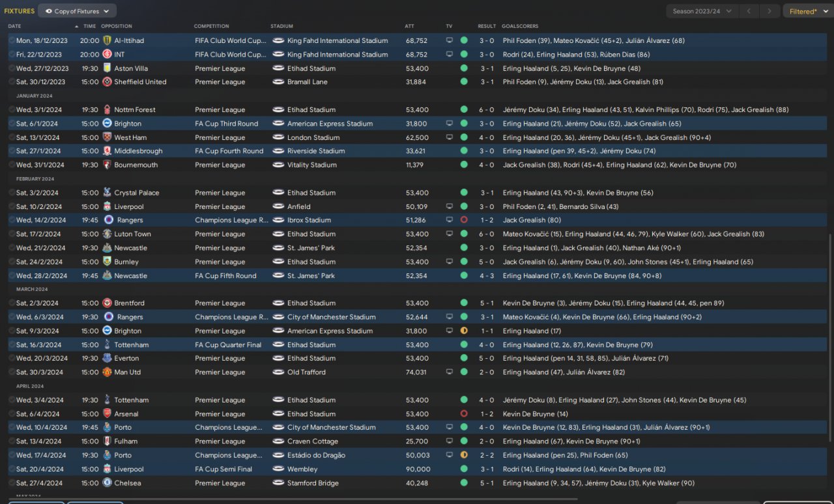Toggle the tick circle for Sat, 30/3/2024

[x=12, y=372]
